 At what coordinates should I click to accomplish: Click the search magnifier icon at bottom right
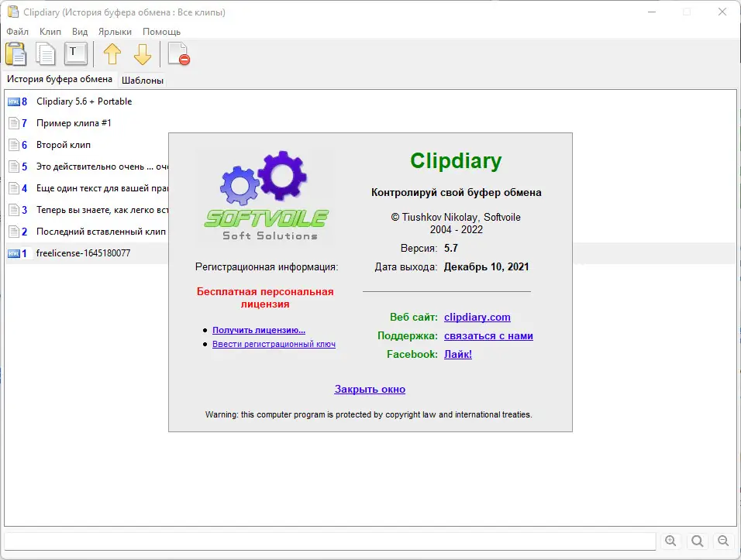tap(697, 541)
